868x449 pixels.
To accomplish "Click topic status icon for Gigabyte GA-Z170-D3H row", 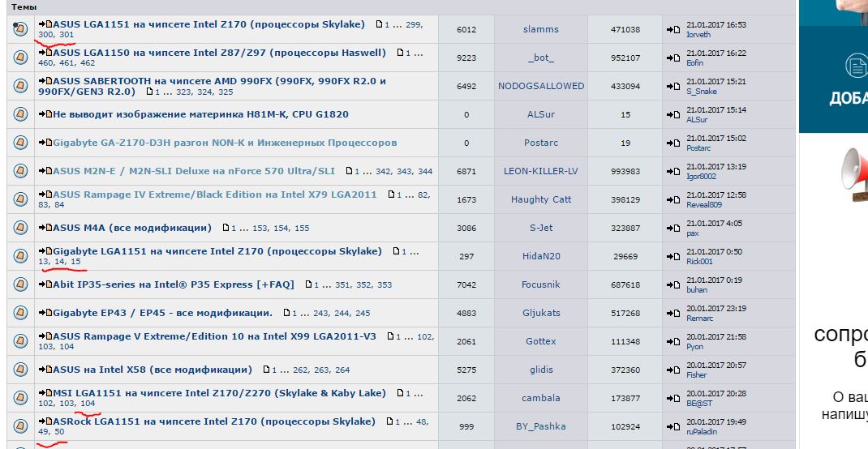I will tap(20, 143).
